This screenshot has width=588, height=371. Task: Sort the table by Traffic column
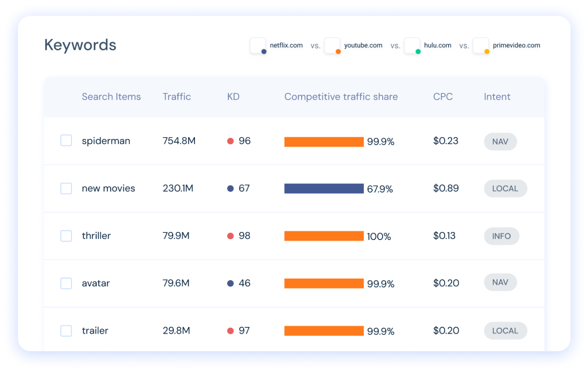point(177,97)
